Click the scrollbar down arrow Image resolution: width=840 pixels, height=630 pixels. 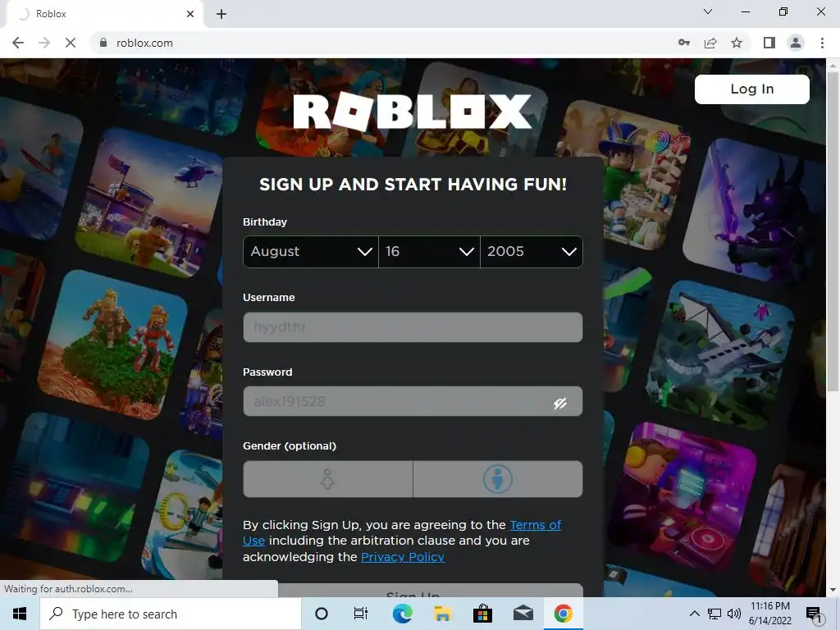833,590
